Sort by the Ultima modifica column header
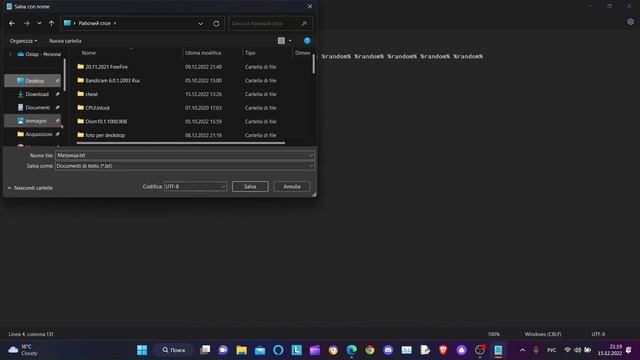Viewport: 640px width, 360px height. (x=203, y=53)
